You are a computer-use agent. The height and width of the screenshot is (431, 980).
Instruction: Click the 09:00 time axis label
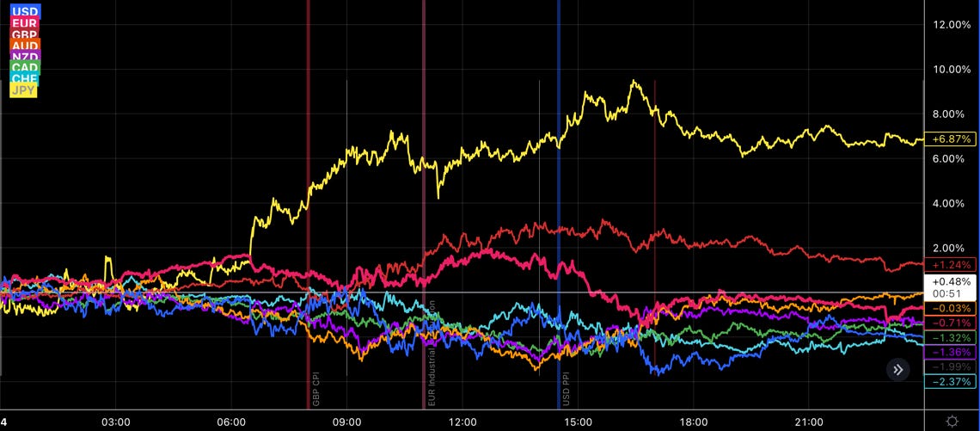[346, 422]
